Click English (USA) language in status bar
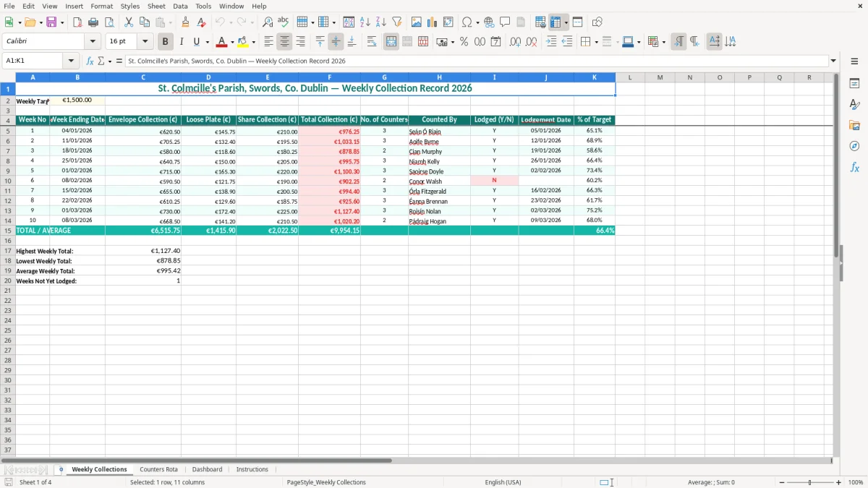The image size is (868, 488). [x=503, y=482]
